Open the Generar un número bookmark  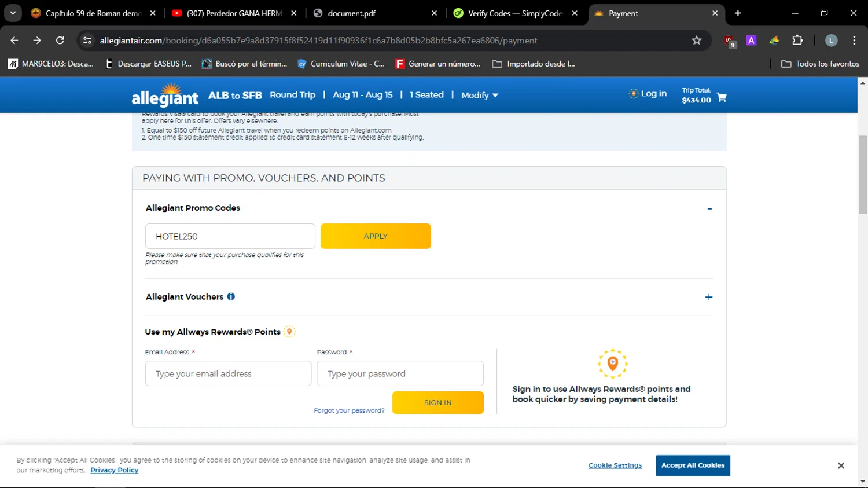pos(438,64)
